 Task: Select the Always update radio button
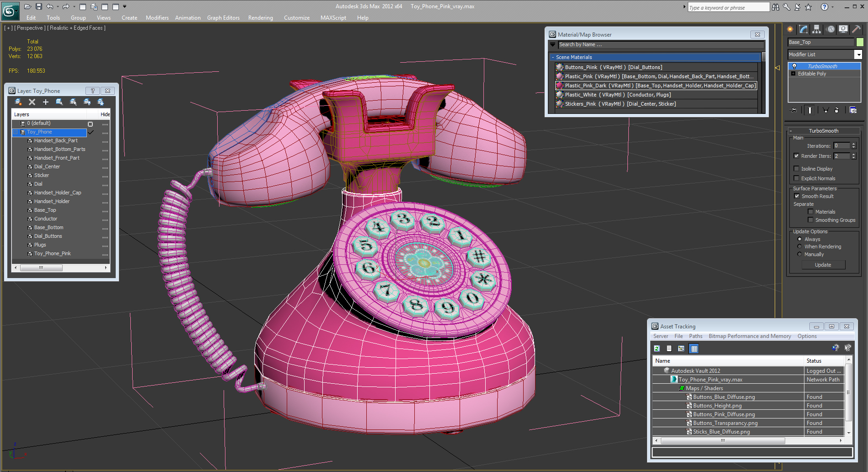click(x=799, y=239)
